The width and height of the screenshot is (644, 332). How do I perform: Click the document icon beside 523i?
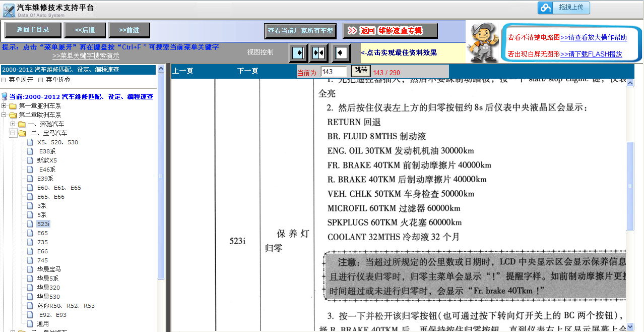coord(30,224)
